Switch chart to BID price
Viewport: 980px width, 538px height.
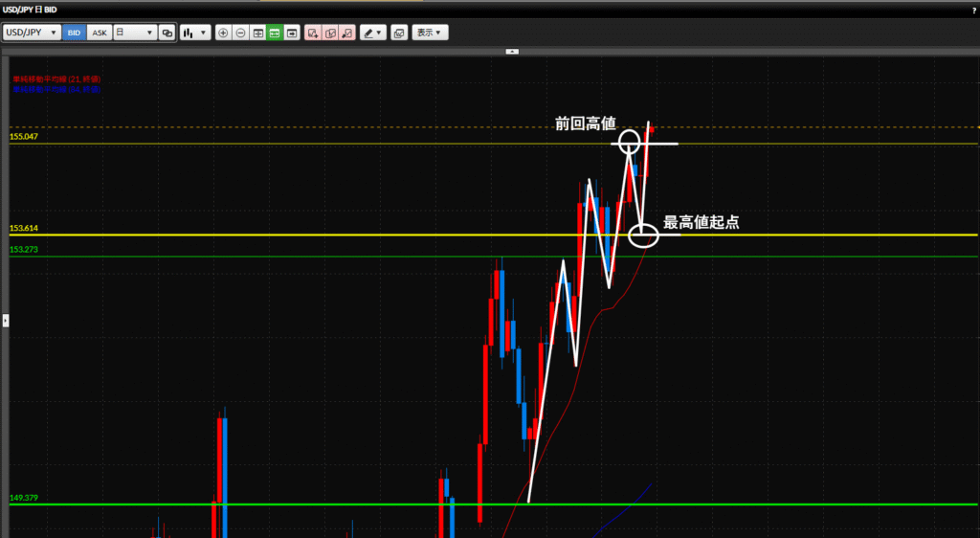pos(75,33)
